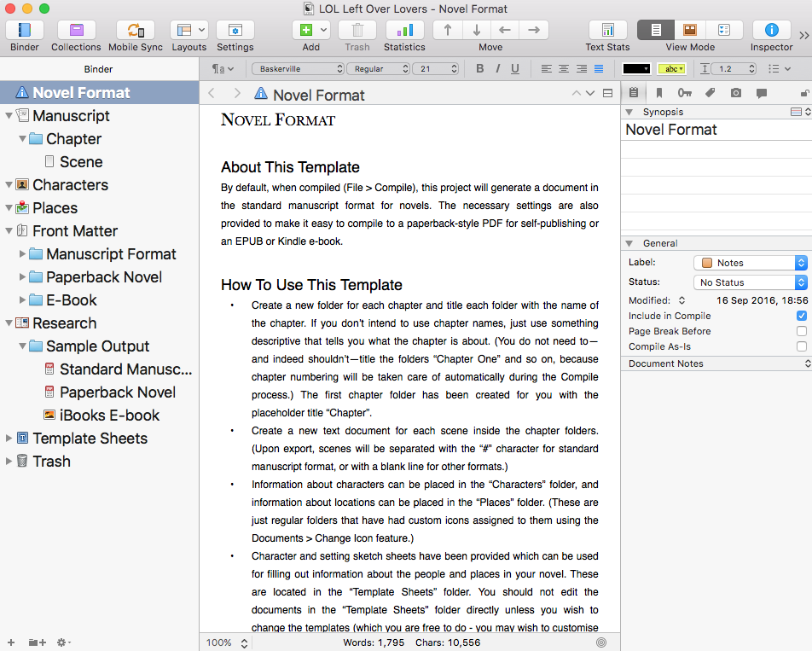
Task: Click the font size field showing 21
Action: pyautogui.click(x=436, y=69)
